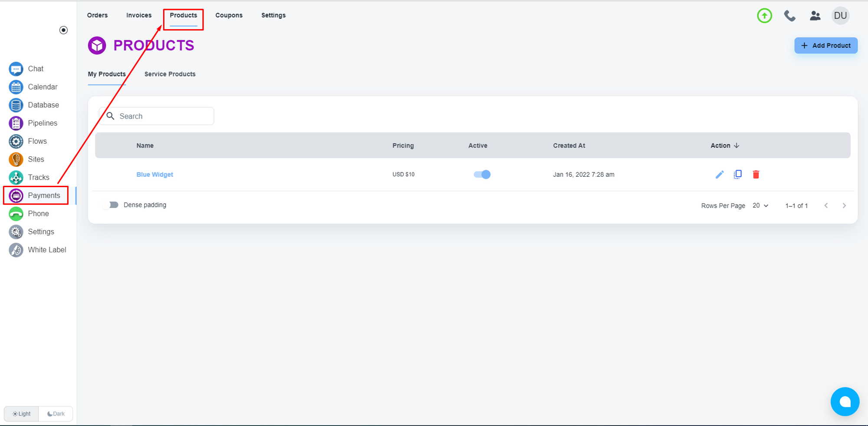868x426 pixels.
Task: Duplicate Blue Widget using the copy icon
Action: coord(737,175)
